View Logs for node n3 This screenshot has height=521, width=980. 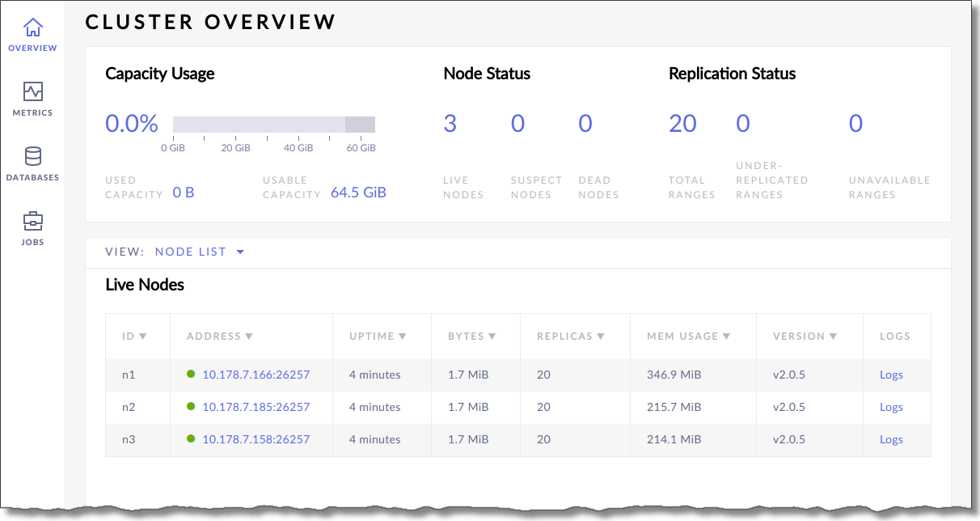(x=891, y=439)
